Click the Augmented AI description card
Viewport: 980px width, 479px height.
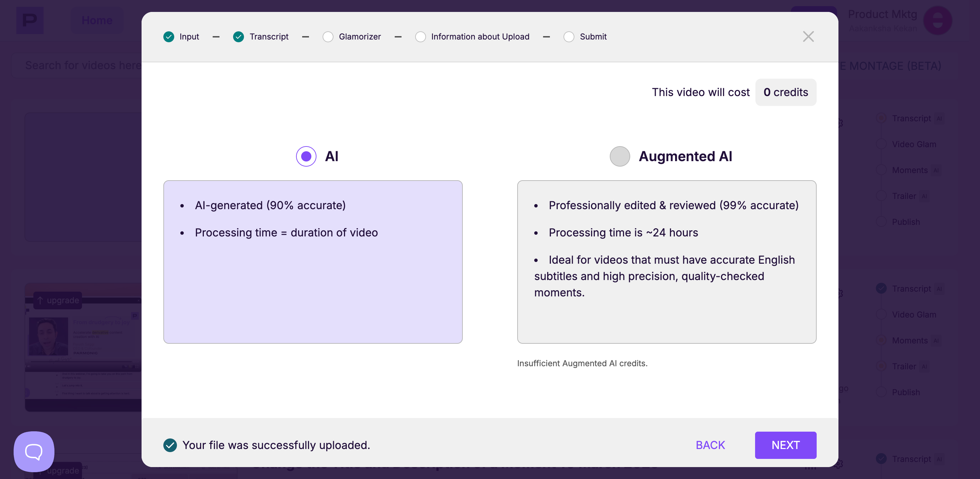pos(666,262)
